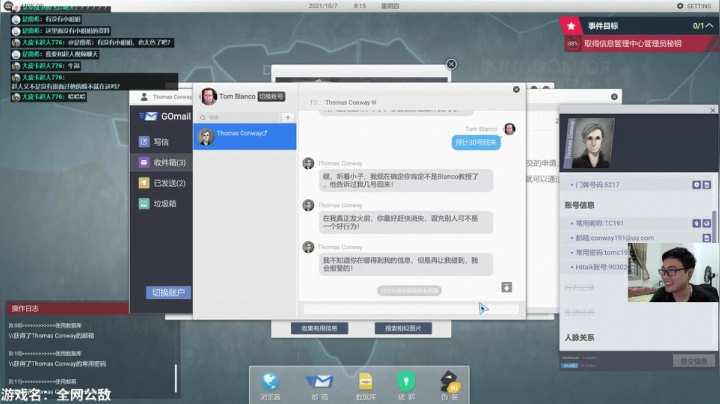
Task: Click the 搜索相似图片 button
Action: pos(403,328)
